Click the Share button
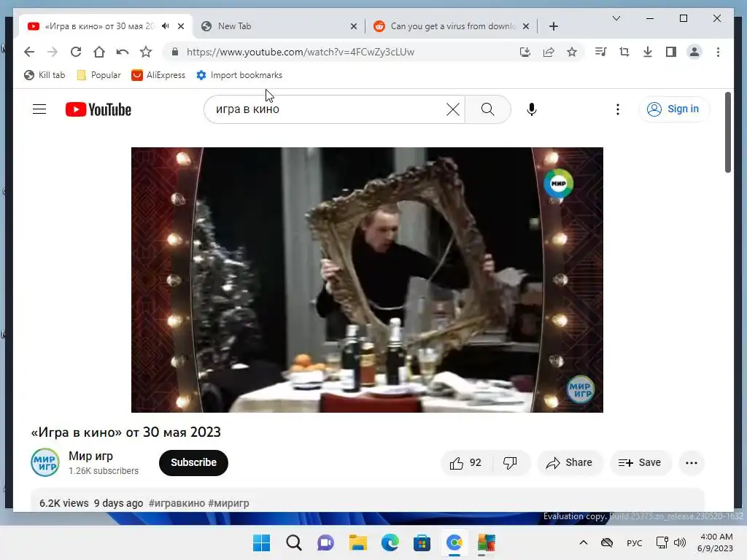The height and width of the screenshot is (560, 747). point(570,462)
